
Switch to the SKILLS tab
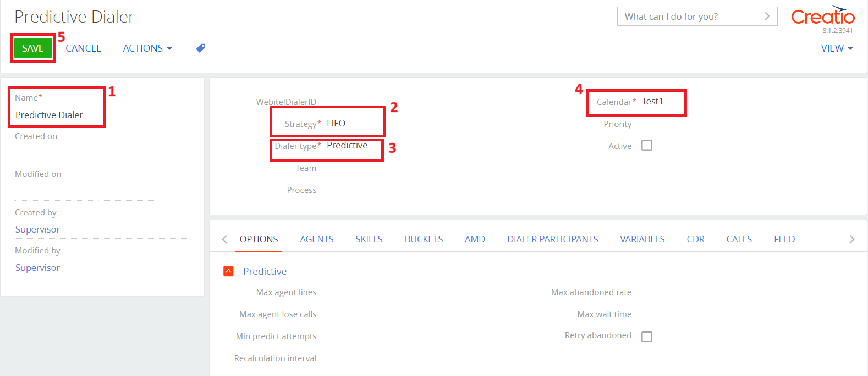tap(369, 239)
